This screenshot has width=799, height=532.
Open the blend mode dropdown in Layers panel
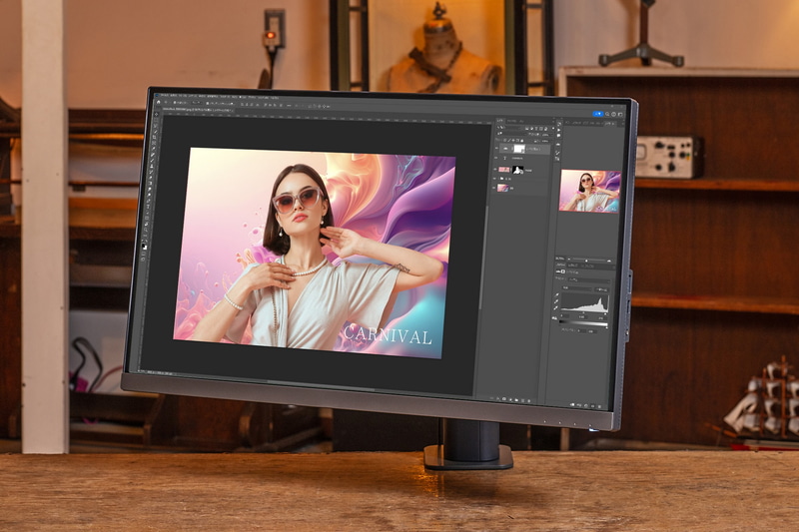click(x=513, y=134)
